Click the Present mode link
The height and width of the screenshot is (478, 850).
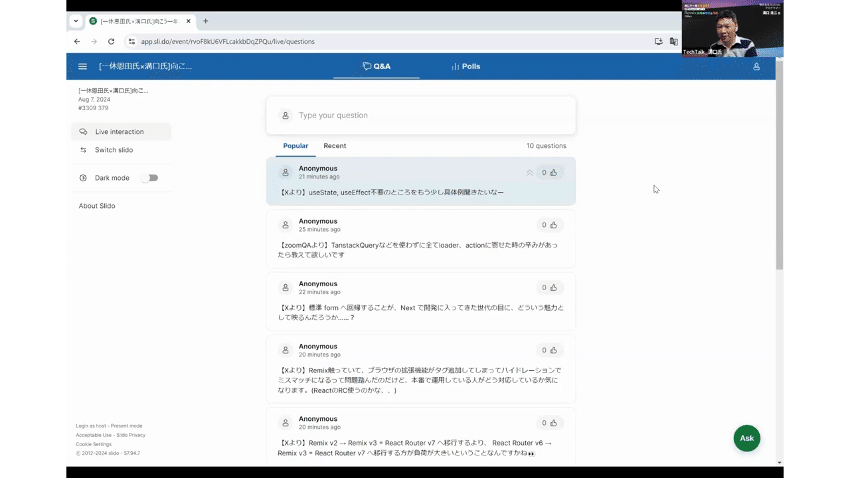pyautogui.click(x=126, y=426)
